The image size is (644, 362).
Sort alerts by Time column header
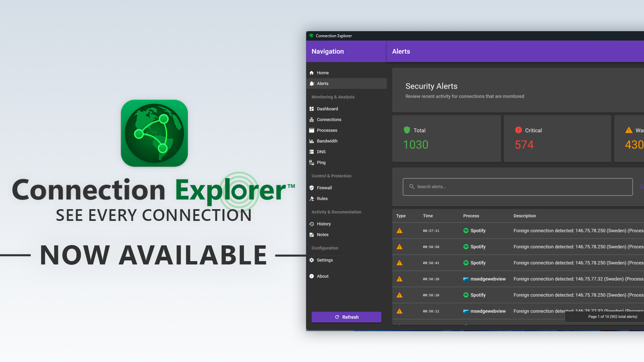[x=428, y=216]
